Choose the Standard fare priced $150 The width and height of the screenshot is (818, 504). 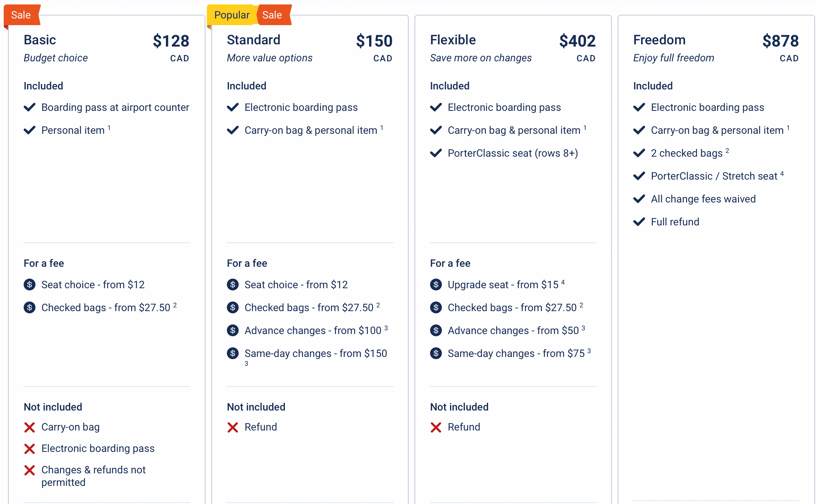[x=374, y=41]
